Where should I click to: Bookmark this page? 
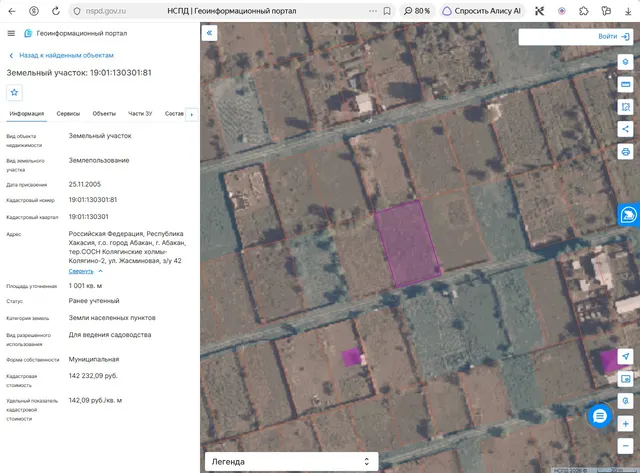(387, 11)
